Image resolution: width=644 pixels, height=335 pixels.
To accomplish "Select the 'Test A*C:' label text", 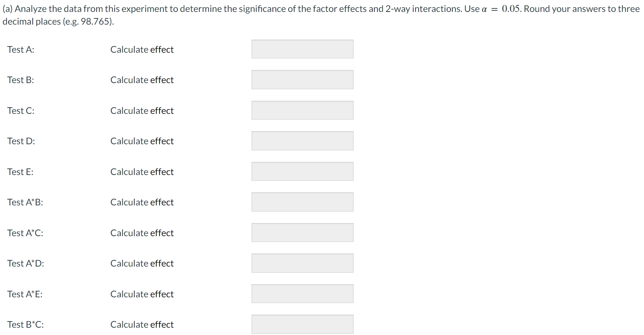I will [x=25, y=233].
